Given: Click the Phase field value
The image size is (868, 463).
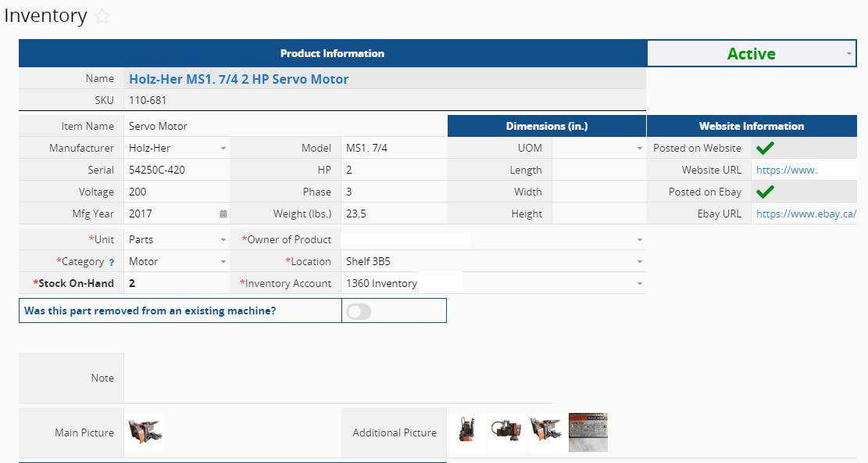Looking at the screenshot, I should (x=394, y=192).
